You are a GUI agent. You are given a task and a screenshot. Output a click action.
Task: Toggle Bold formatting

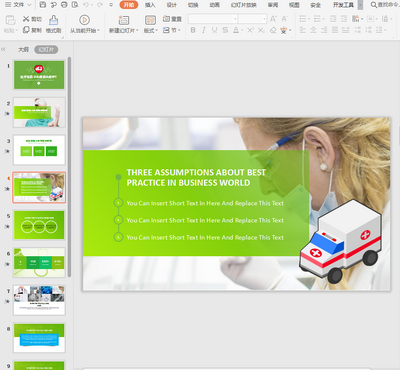(x=193, y=30)
